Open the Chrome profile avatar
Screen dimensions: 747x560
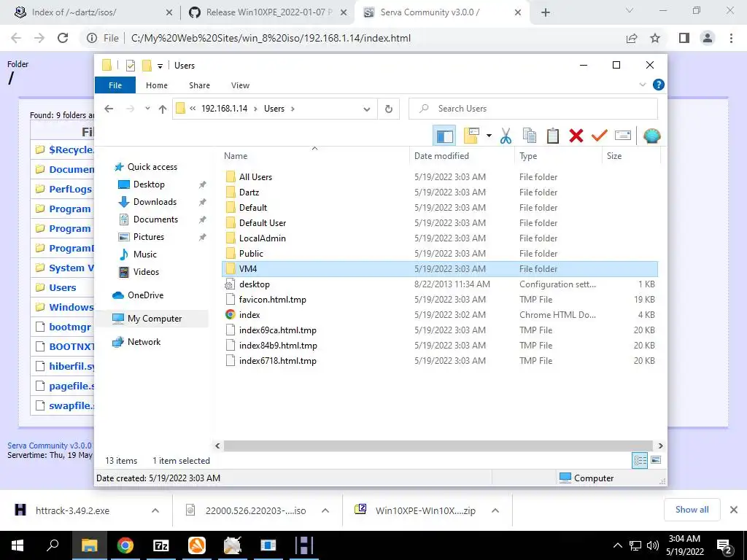pyautogui.click(x=708, y=38)
